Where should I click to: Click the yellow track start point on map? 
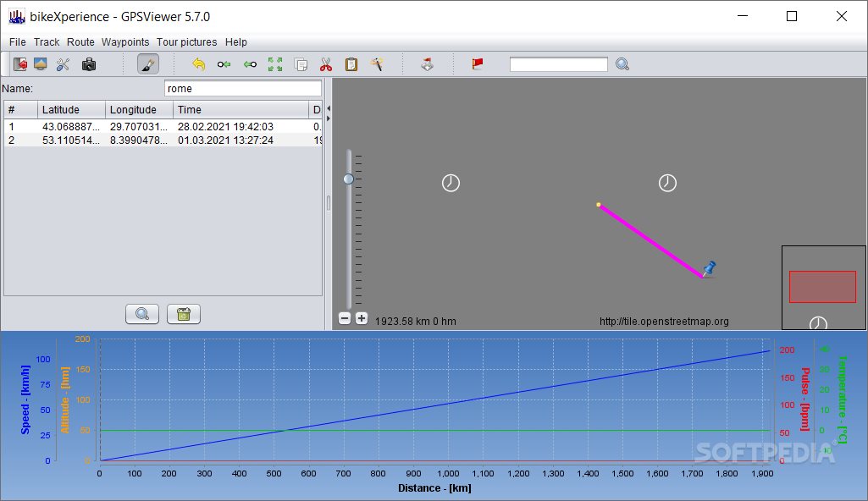(599, 205)
